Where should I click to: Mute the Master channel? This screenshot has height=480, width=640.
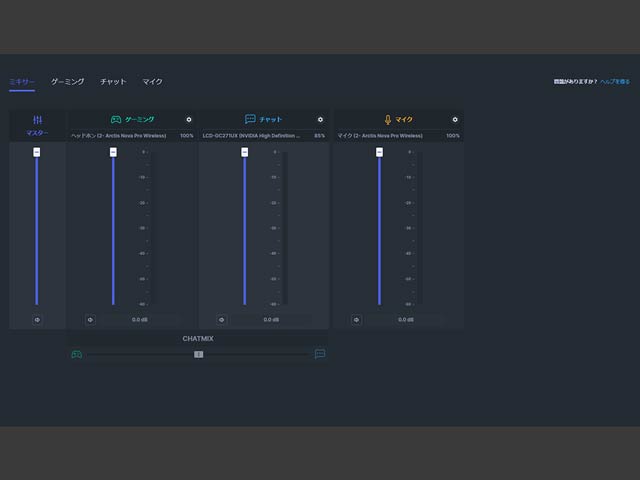(x=37, y=320)
